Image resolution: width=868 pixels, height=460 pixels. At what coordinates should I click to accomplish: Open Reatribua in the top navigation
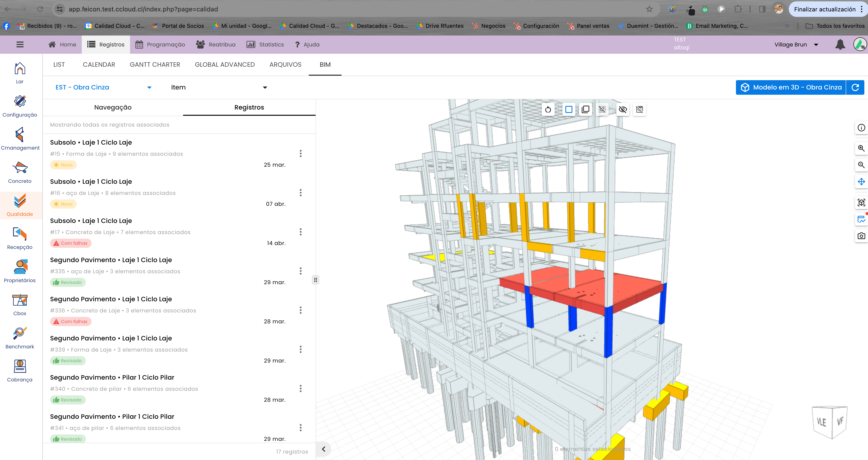[x=216, y=44]
